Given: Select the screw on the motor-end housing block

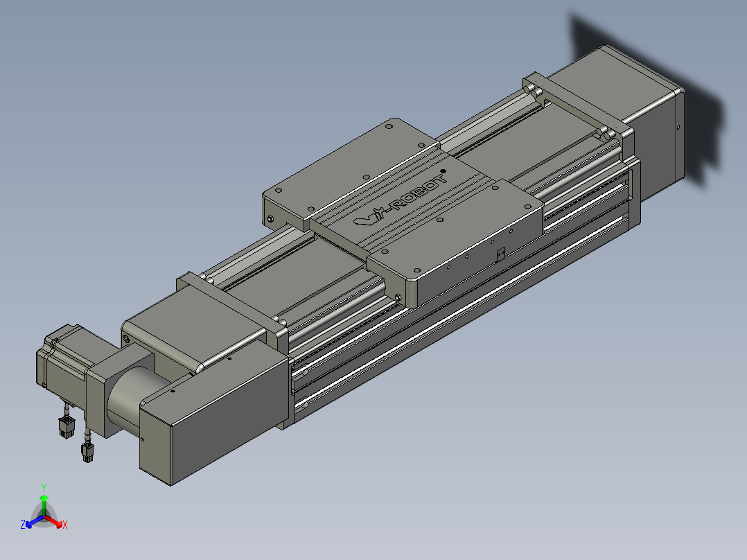Looking at the screenshot, I should point(126,339).
